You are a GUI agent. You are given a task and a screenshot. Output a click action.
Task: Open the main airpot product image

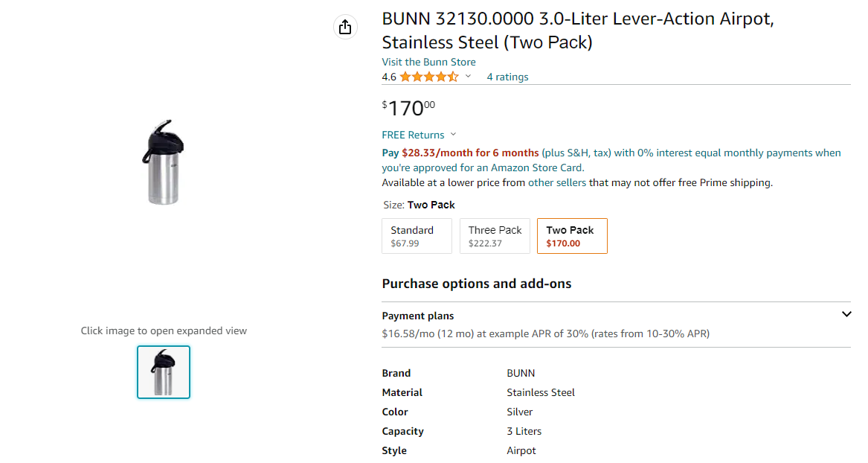click(164, 162)
